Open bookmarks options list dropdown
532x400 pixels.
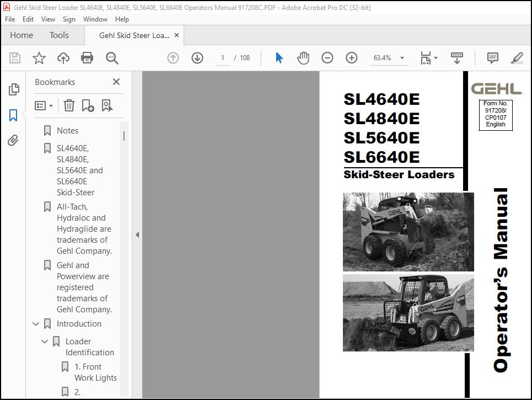(44, 105)
